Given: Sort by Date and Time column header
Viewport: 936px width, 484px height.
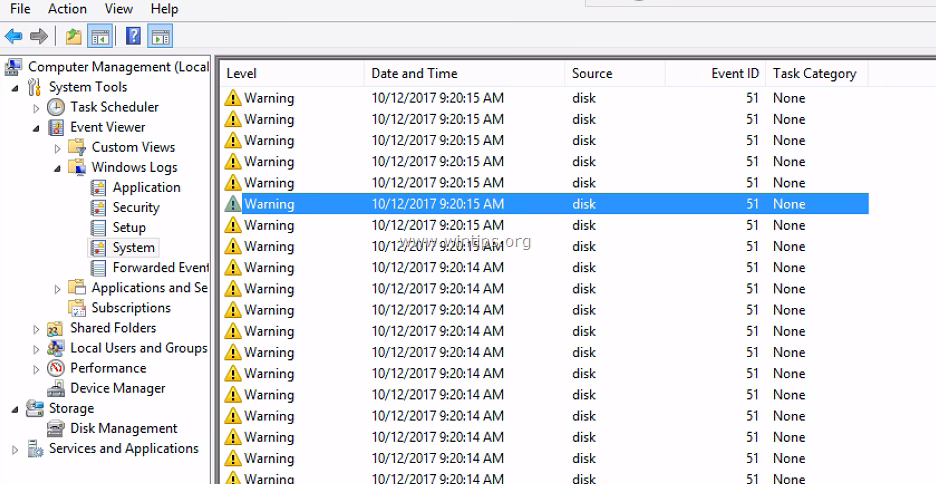Looking at the screenshot, I should (464, 73).
